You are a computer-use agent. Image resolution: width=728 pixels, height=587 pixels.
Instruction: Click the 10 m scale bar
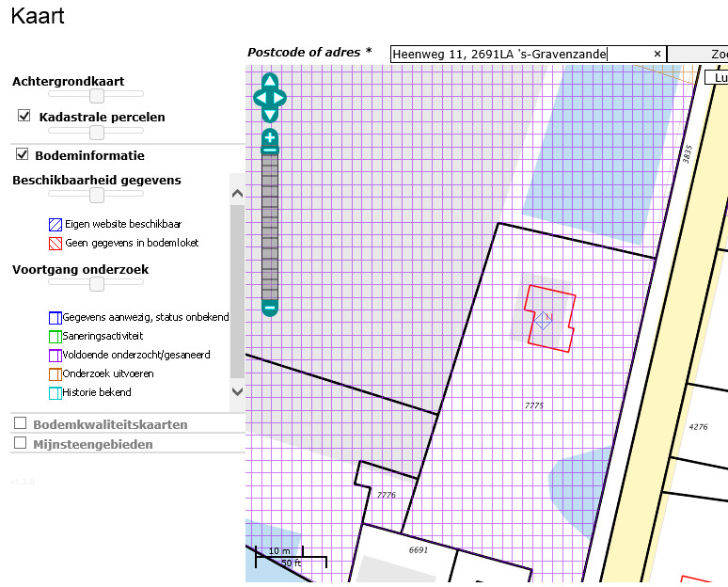click(279, 551)
